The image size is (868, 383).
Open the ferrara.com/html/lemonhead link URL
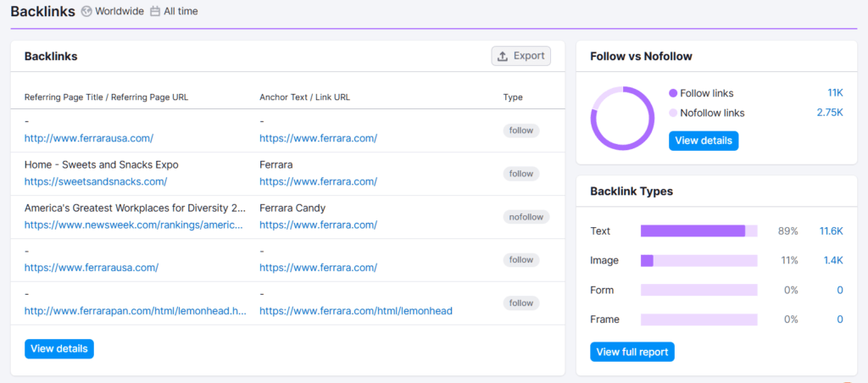(356, 311)
